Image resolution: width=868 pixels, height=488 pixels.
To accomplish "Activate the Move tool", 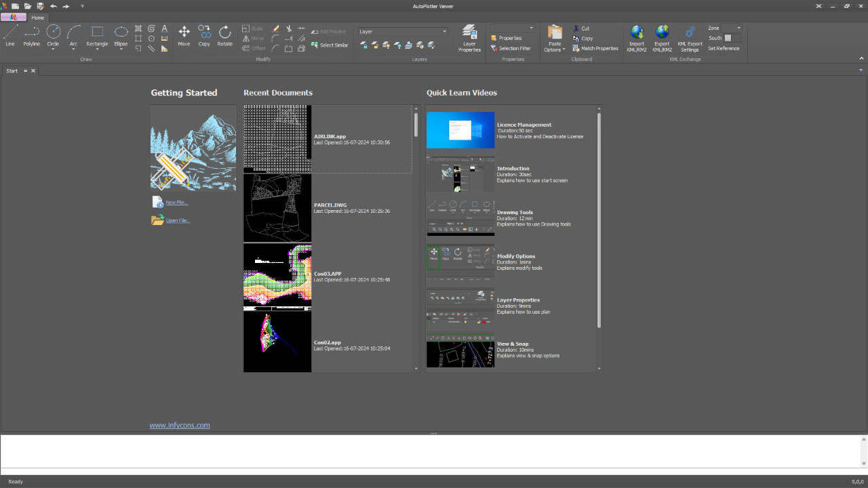I will [x=184, y=36].
